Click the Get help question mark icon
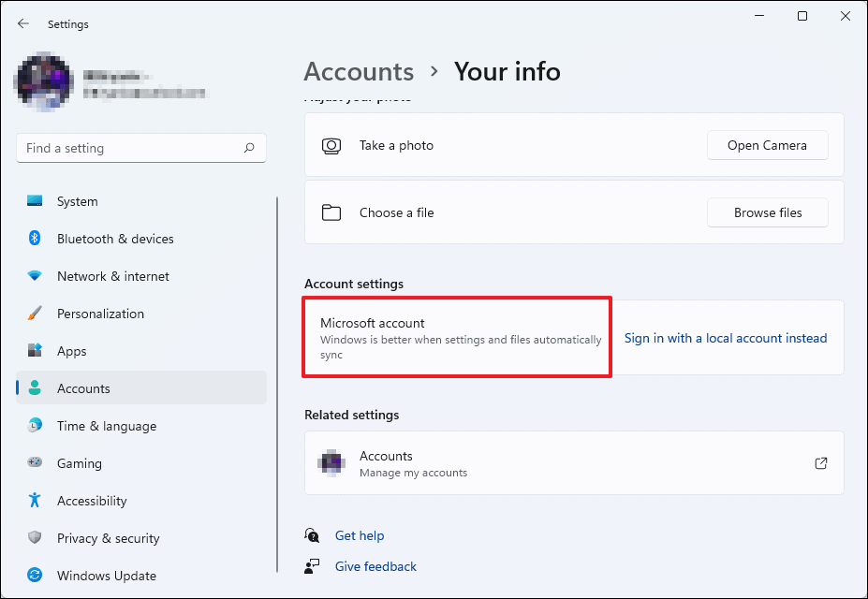868x599 pixels. (x=312, y=534)
